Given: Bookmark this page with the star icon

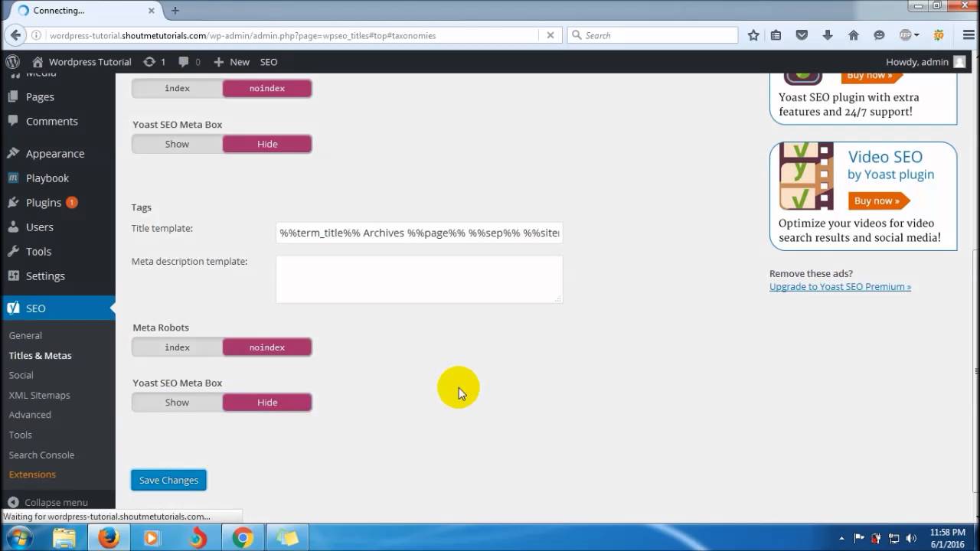Looking at the screenshot, I should click(753, 35).
